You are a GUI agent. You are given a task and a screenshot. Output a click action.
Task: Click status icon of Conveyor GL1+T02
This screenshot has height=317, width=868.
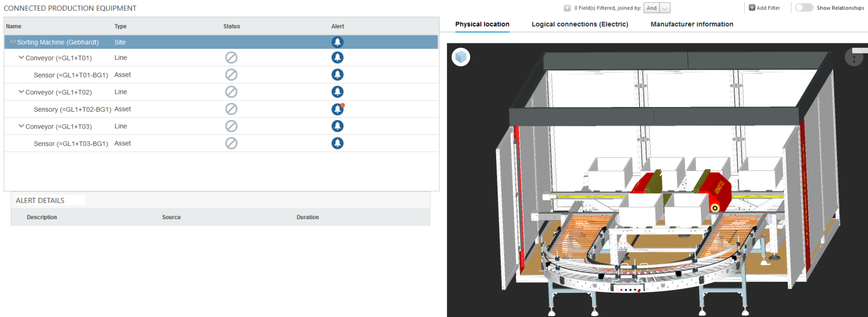(x=231, y=92)
